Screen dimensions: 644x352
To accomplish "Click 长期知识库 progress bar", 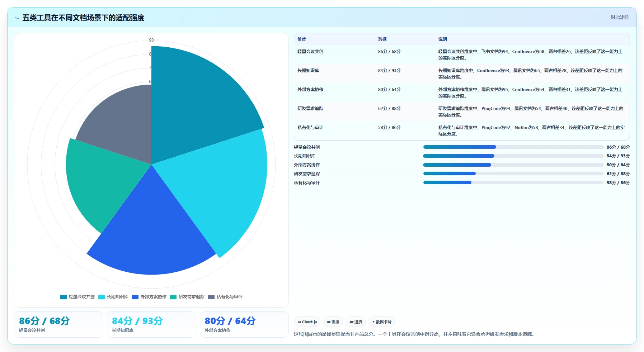I will click(x=513, y=156).
